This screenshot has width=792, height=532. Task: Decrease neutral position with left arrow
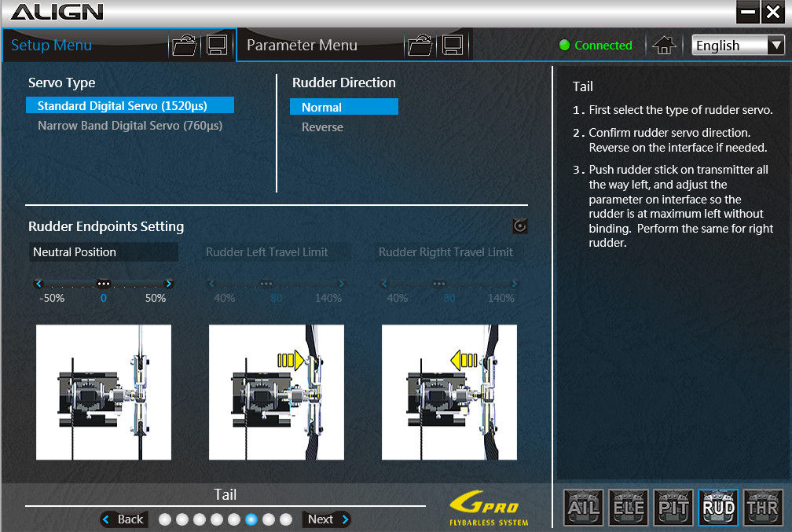pos(39,284)
